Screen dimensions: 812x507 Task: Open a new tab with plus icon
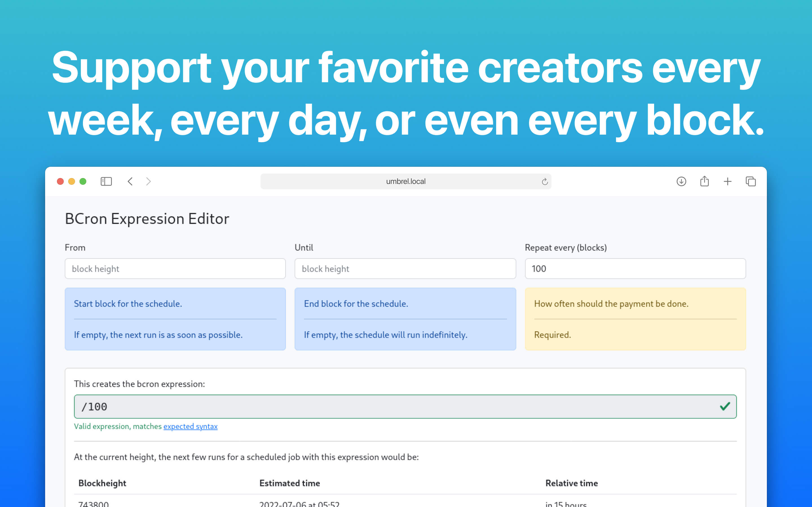coord(727,181)
